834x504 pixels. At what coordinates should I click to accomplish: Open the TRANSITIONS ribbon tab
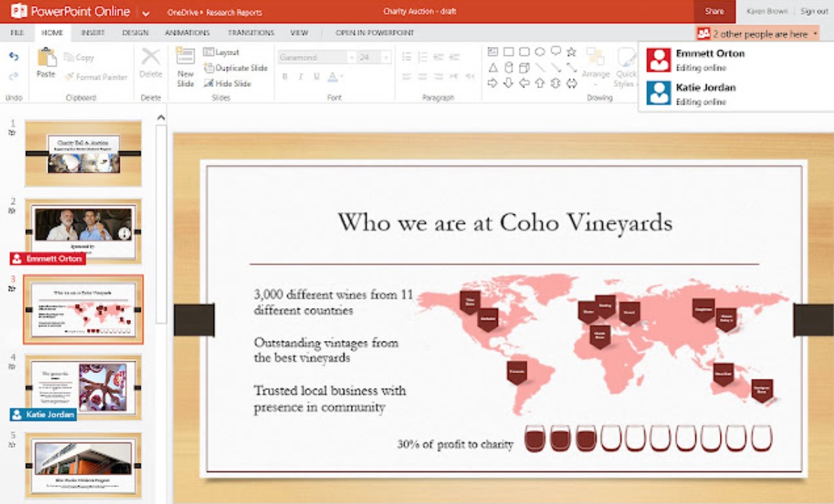(x=251, y=32)
